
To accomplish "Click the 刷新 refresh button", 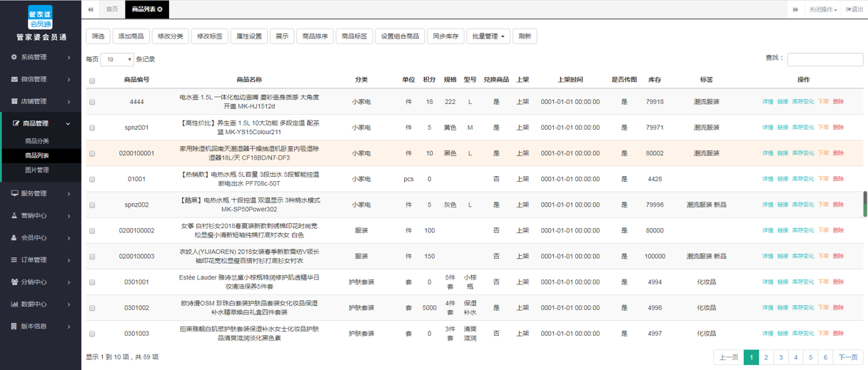I will point(525,36).
